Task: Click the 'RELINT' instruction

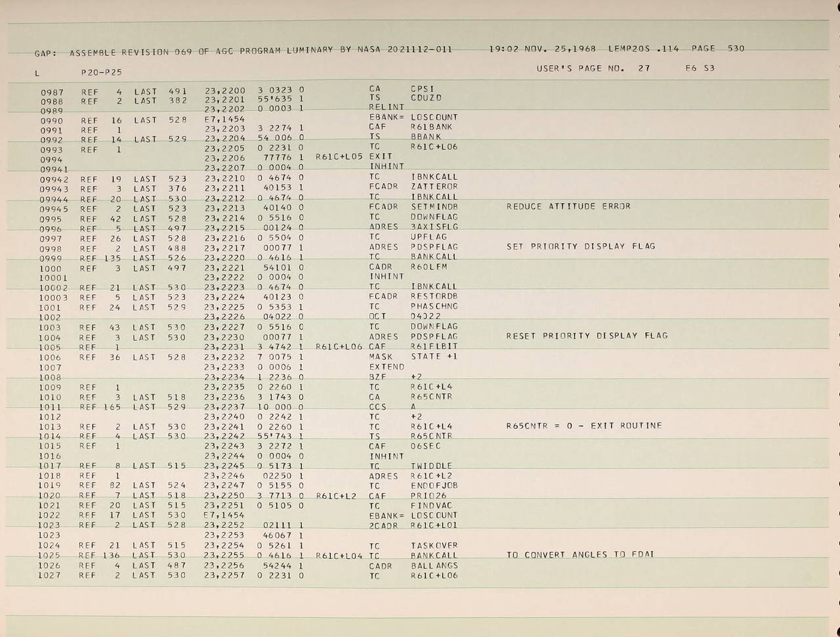Action: click(387, 108)
